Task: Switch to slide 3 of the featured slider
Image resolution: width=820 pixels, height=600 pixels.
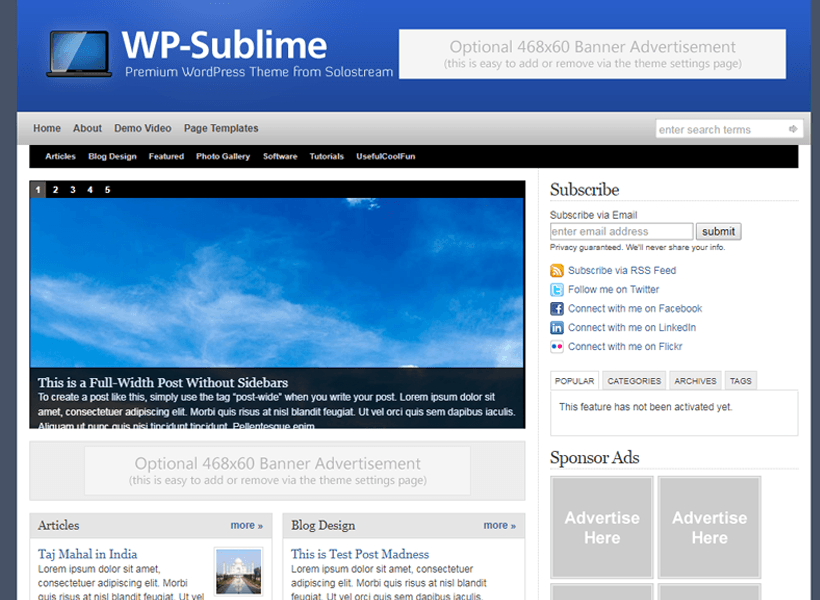Action: click(x=73, y=189)
